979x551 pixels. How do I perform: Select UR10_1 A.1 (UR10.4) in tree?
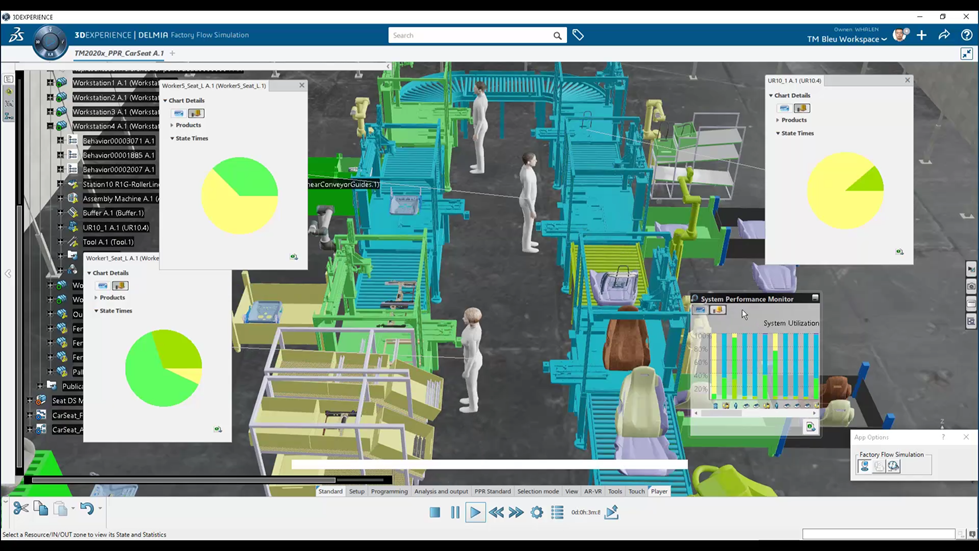click(x=116, y=228)
